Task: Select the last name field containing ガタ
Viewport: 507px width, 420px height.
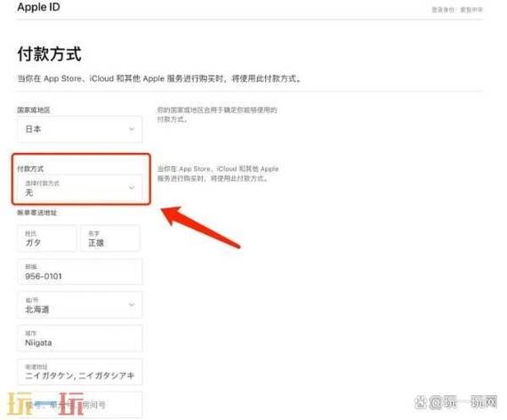Action: [x=47, y=238]
